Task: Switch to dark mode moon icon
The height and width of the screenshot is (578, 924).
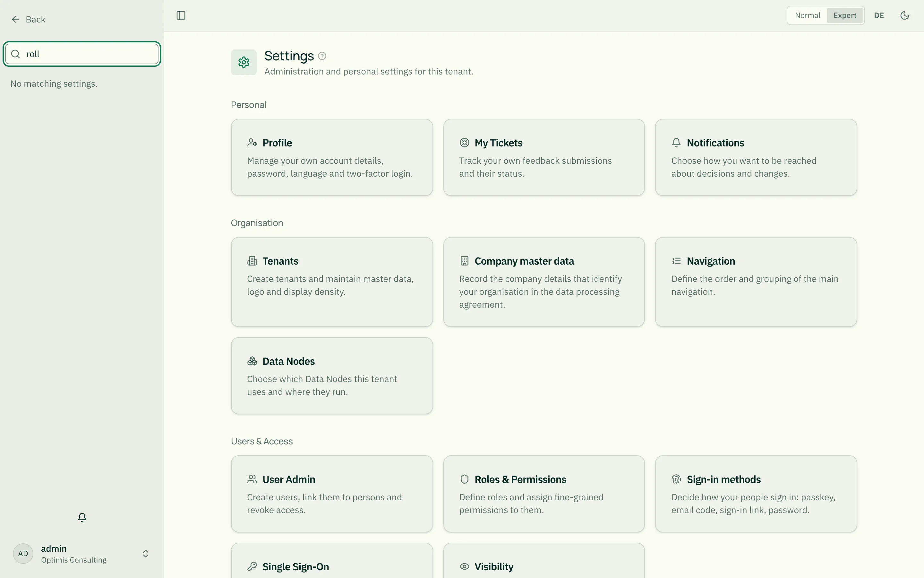Action: point(904,16)
